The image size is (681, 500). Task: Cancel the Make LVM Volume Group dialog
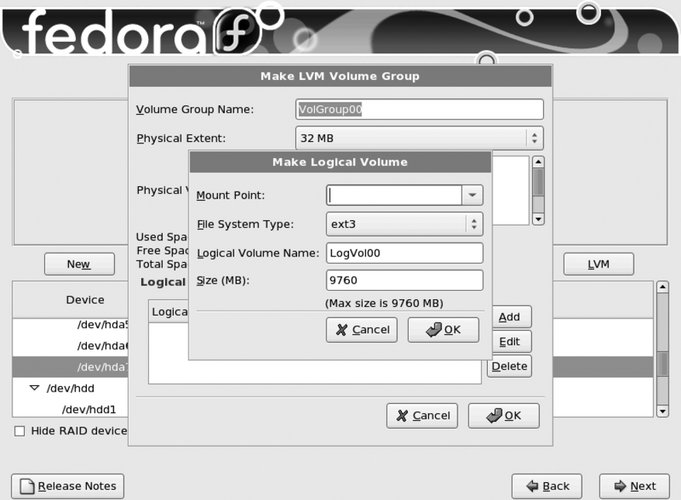click(422, 416)
